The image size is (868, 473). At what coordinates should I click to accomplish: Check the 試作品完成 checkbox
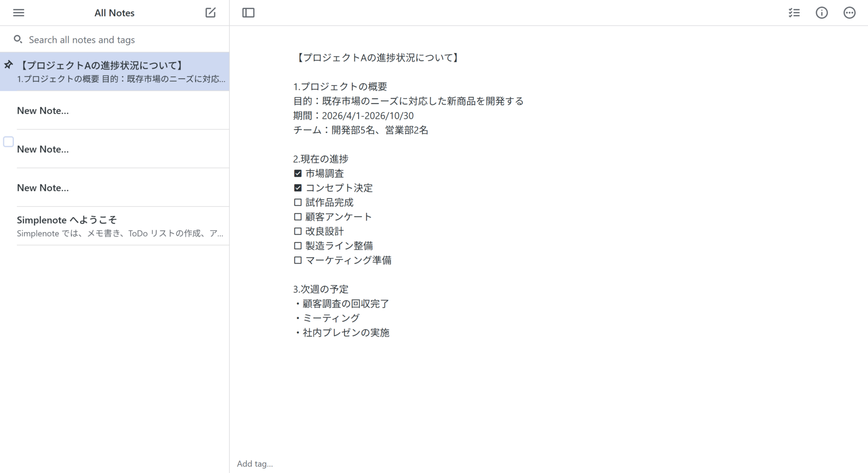pos(297,203)
